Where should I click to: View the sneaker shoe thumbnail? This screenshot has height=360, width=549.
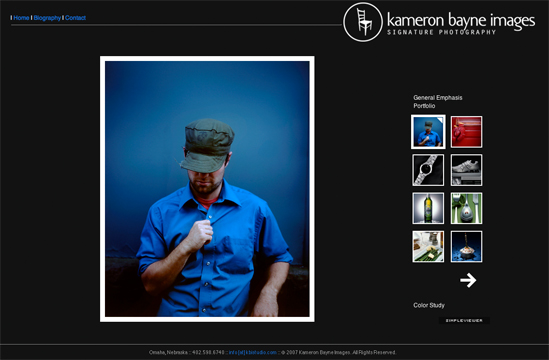pos(466,170)
